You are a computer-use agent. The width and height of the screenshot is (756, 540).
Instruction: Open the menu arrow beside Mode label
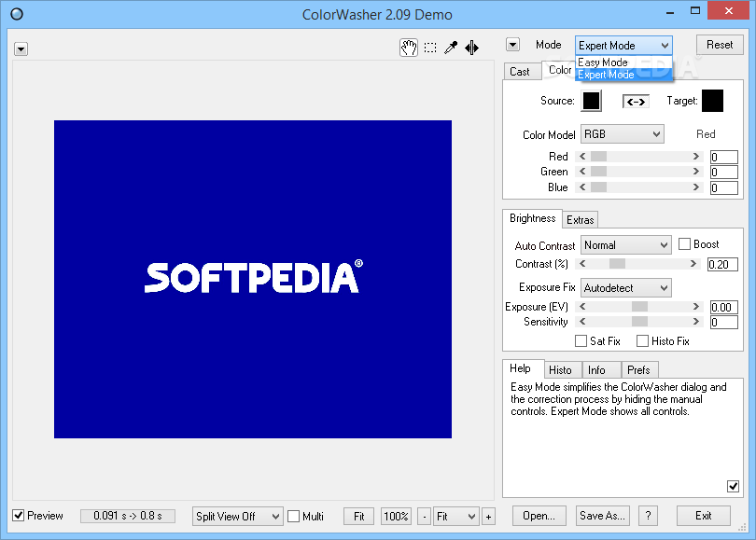click(512, 45)
